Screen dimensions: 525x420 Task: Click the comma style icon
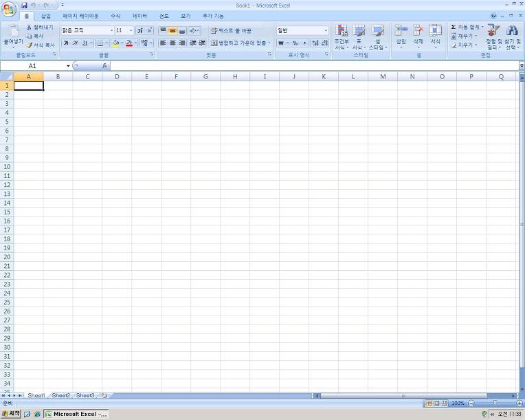click(304, 43)
